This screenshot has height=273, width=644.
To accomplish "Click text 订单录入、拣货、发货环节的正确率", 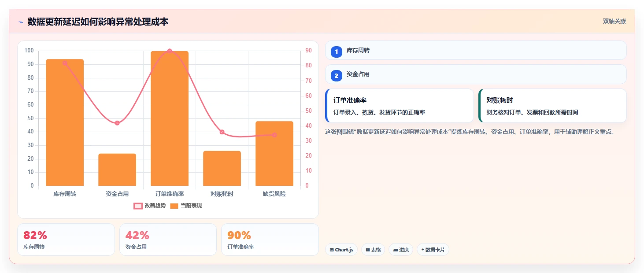I will pyautogui.click(x=379, y=112).
